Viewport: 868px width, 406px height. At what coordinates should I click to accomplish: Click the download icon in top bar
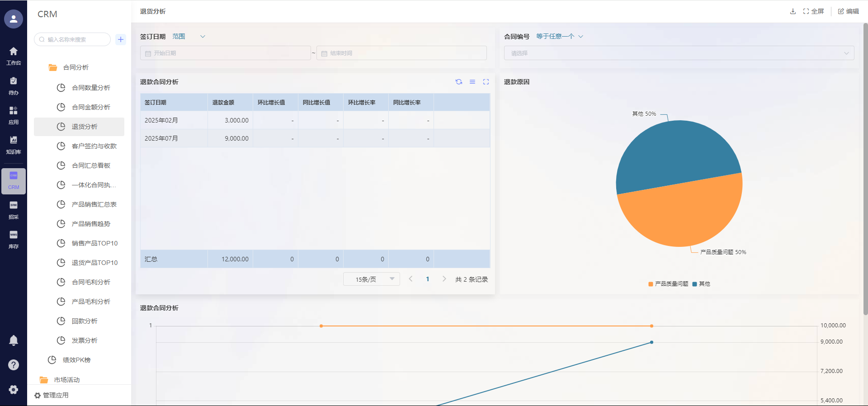point(793,11)
